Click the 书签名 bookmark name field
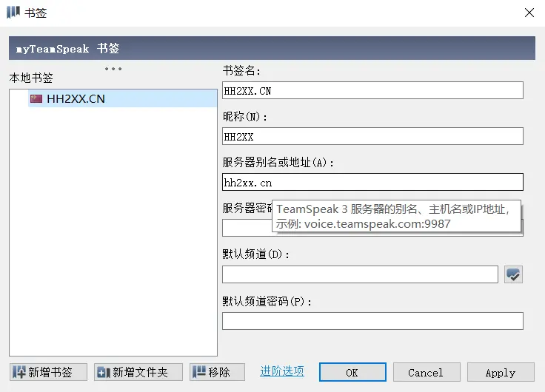 (x=372, y=90)
